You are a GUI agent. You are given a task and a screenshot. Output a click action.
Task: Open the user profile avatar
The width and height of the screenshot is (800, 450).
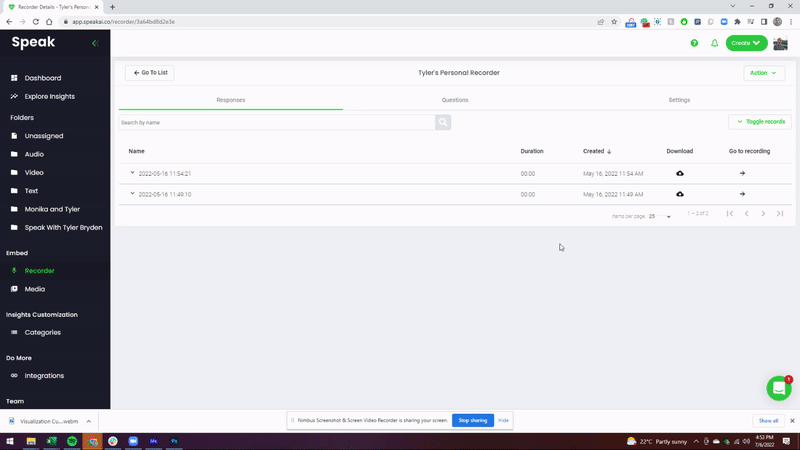[x=780, y=44]
